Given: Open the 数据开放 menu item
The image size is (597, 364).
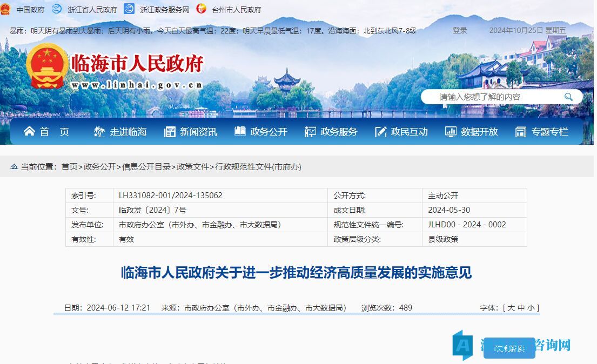Looking at the screenshot, I should 479,132.
